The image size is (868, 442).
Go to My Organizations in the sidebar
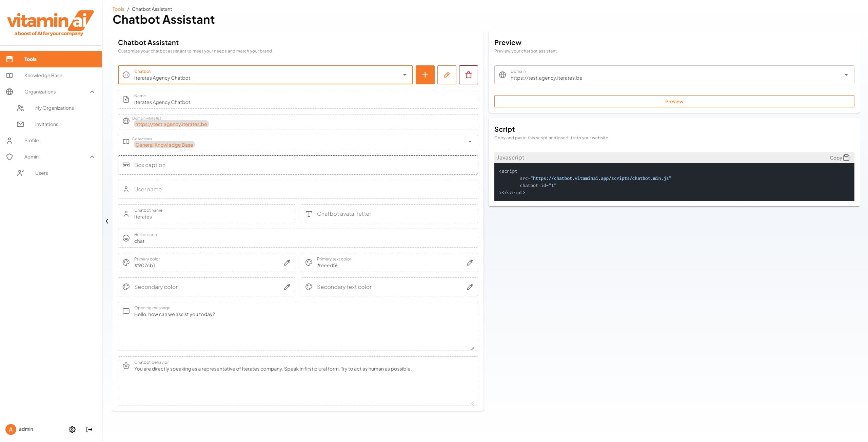54,108
